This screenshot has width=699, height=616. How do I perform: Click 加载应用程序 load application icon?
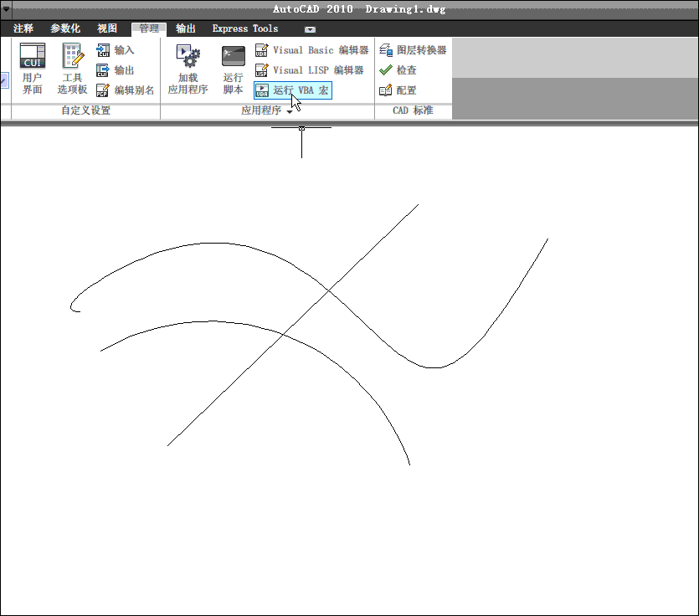(x=188, y=69)
